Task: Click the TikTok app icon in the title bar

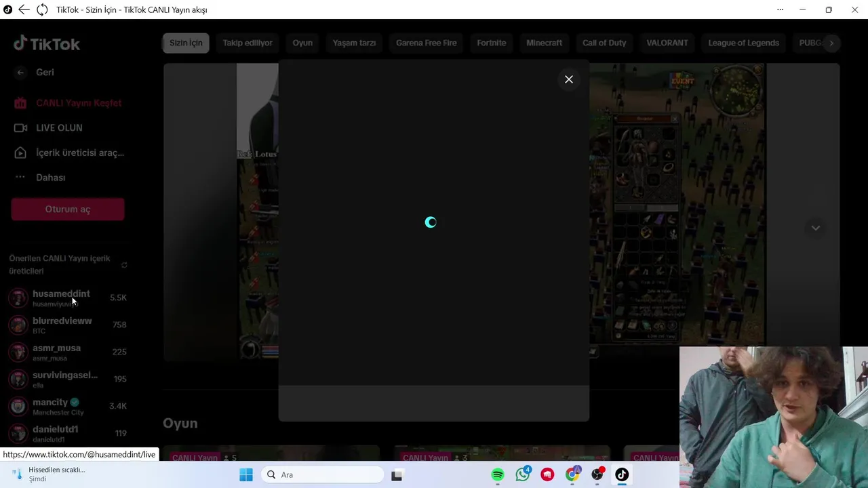Action: (8, 9)
